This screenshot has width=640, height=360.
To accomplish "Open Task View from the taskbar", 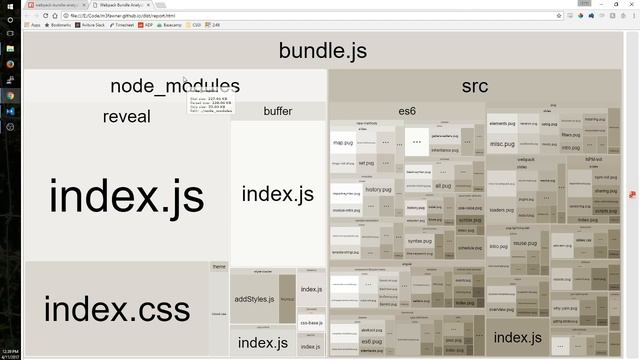I will pos(10,33).
